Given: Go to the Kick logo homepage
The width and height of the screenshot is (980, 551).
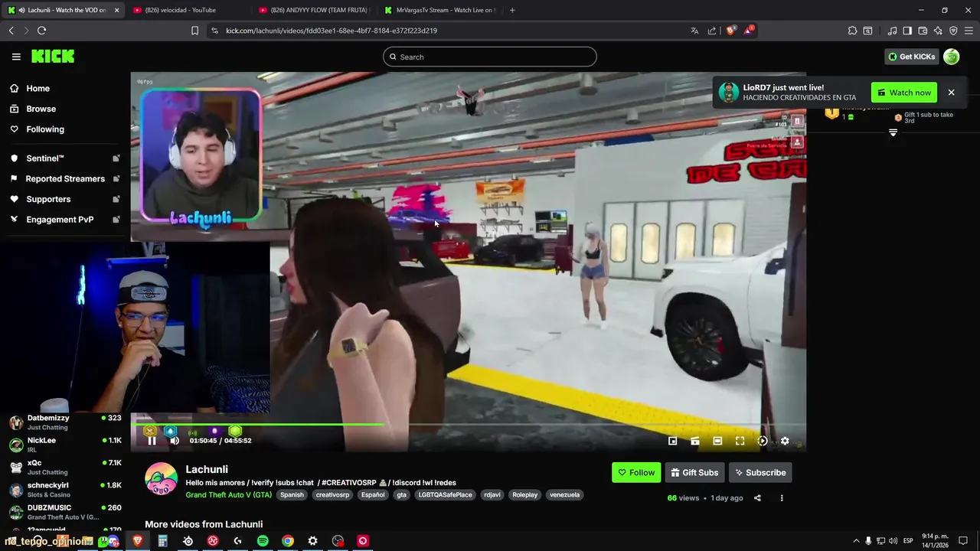Looking at the screenshot, I should [53, 57].
